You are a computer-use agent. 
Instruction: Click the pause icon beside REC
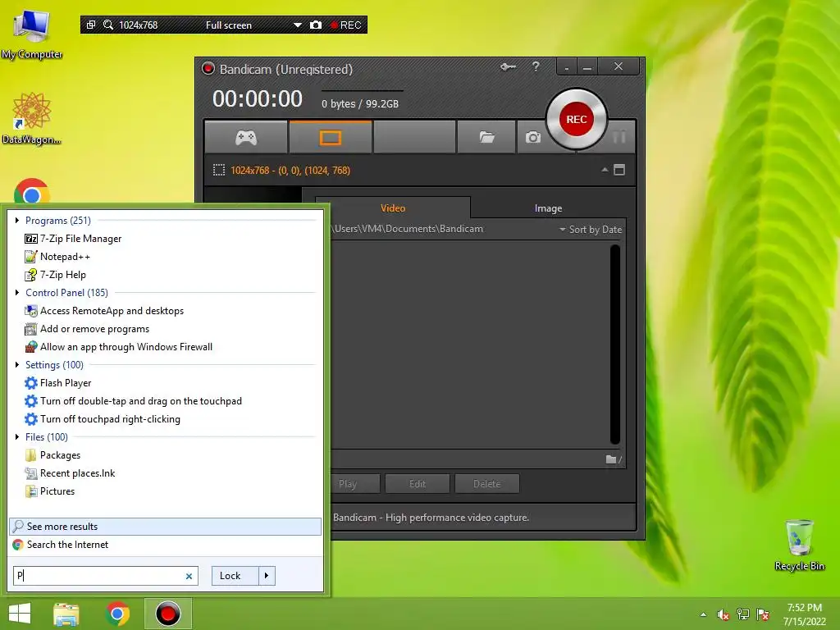tap(619, 137)
